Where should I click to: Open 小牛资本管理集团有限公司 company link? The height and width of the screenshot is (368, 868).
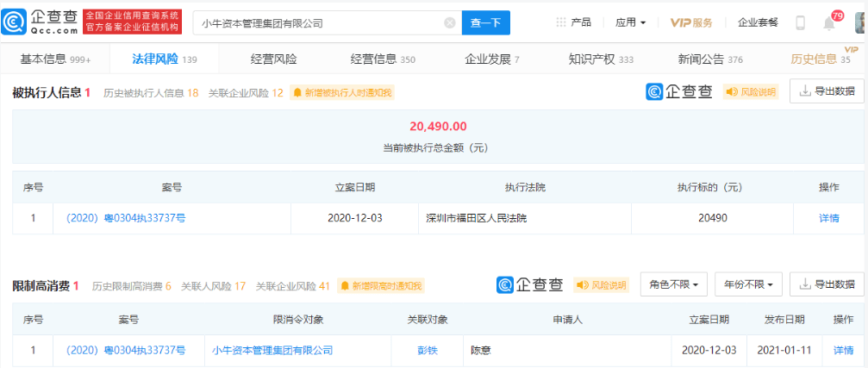[272, 350]
